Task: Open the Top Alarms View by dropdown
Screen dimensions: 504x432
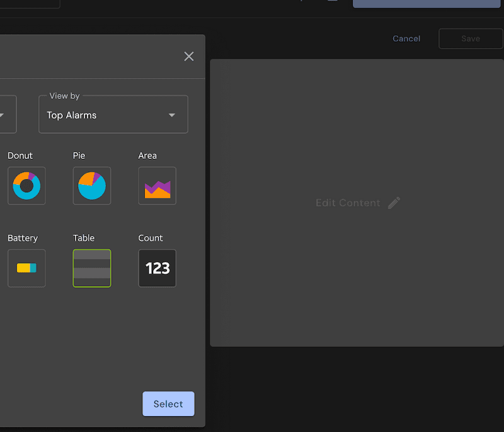Action: pyautogui.click(x=113, y=114)
